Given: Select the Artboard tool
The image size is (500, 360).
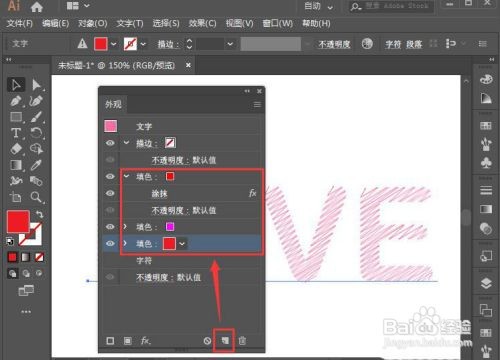Looking at the screenshot, I should tap(16, 197).
